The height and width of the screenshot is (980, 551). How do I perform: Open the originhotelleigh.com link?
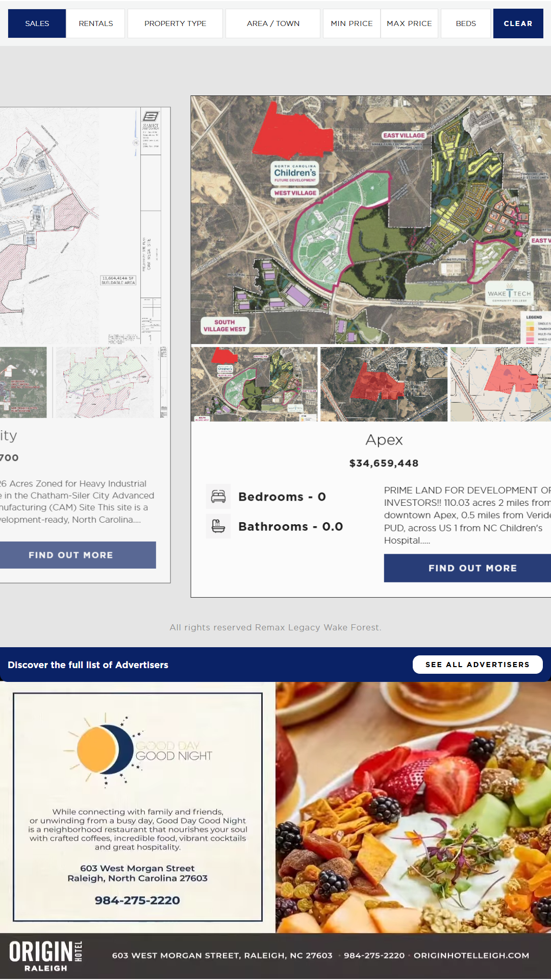pos(471,955)
